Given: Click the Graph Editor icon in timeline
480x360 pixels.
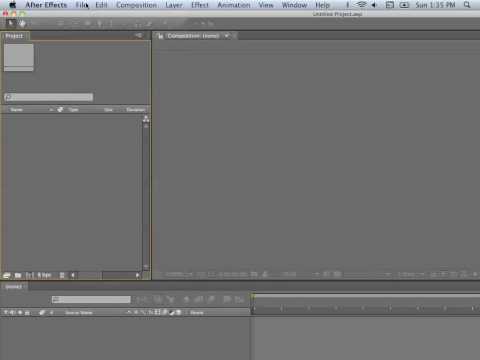Looking at the screenshot, I should [x=239, y=299].
